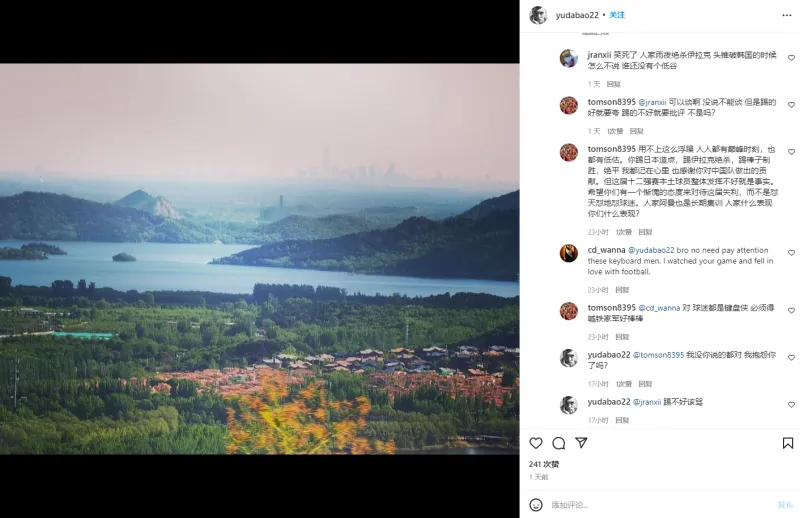Open yudabao22 profile avatar in header
This screenshot has height=518, width=800.
tap(538, 15)
